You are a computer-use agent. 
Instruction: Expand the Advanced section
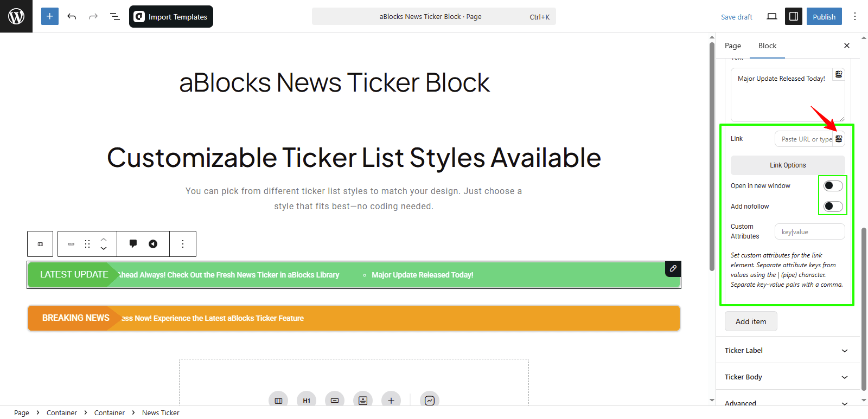coord(788,403)
